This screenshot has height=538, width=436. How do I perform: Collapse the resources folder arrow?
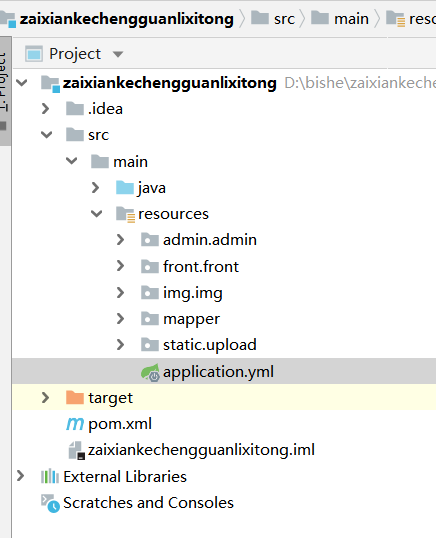click(97, 214)
